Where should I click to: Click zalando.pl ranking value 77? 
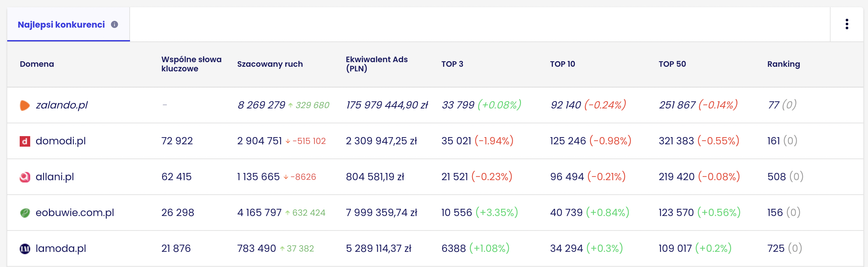coord(774,105)
